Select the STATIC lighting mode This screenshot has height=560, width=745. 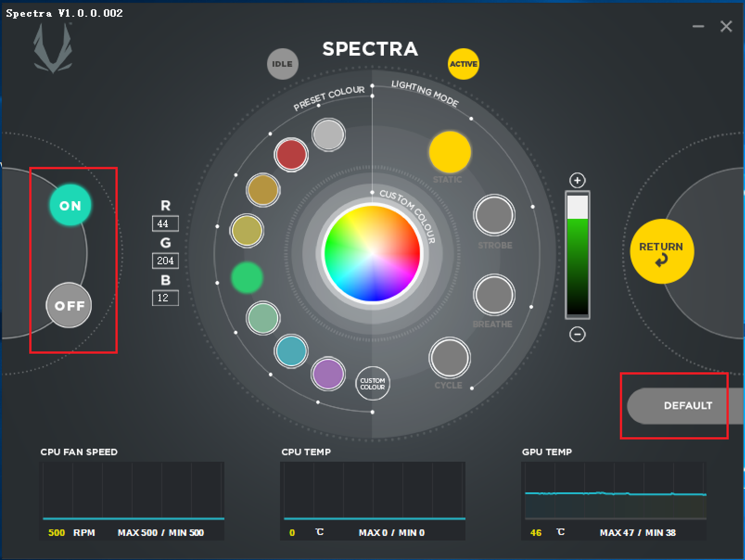pos(450,152)
